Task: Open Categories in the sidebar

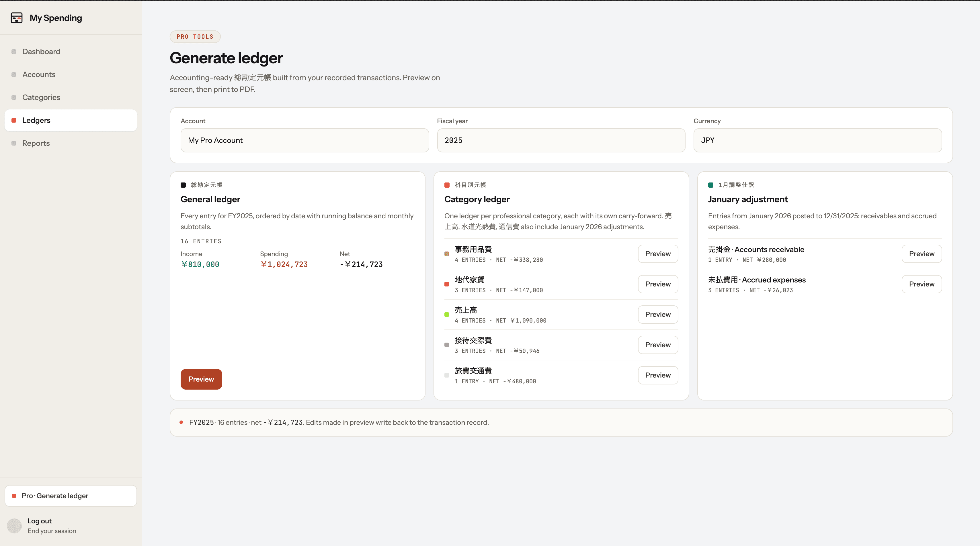Action: point(71,97)
